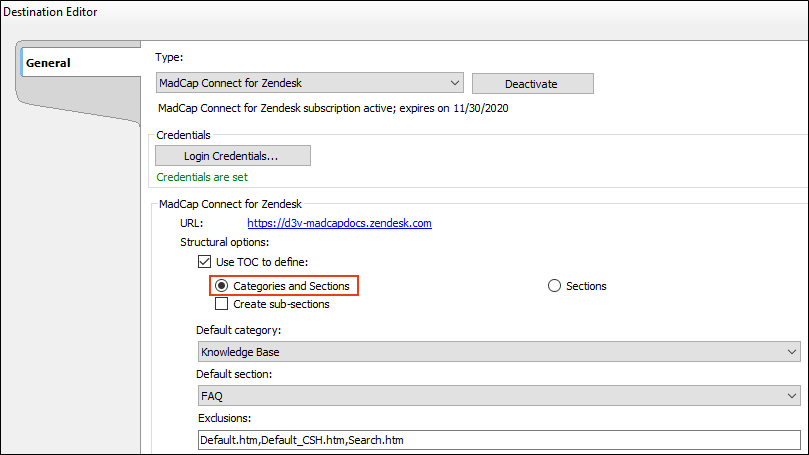
Task: Expand the Default category dropdown arrow
Action: [x=791, y=352]
